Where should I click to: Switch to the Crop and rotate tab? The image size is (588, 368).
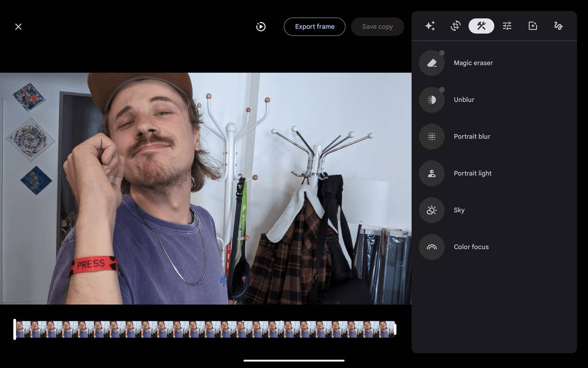456,26
